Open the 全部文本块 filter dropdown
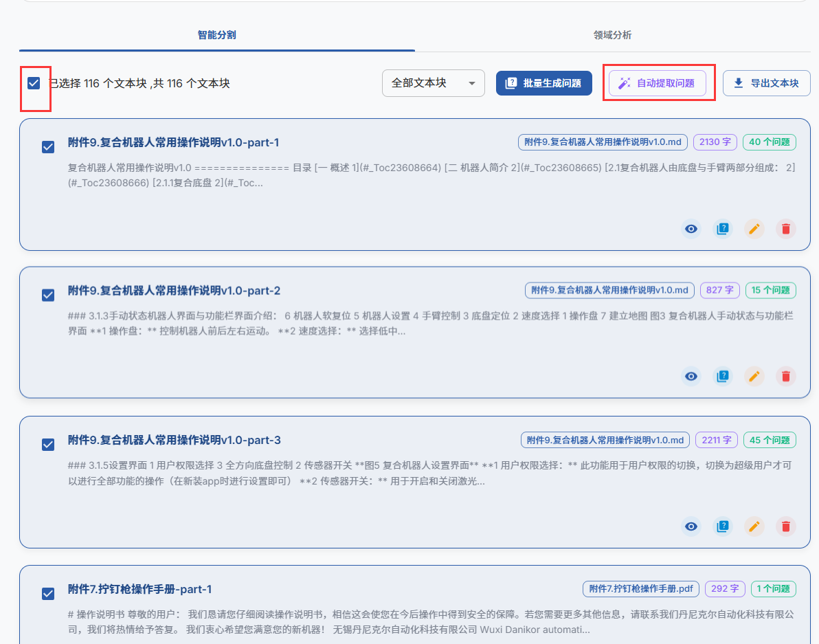Viewport: 819px width, 644px height. click(x=434, y=83)
